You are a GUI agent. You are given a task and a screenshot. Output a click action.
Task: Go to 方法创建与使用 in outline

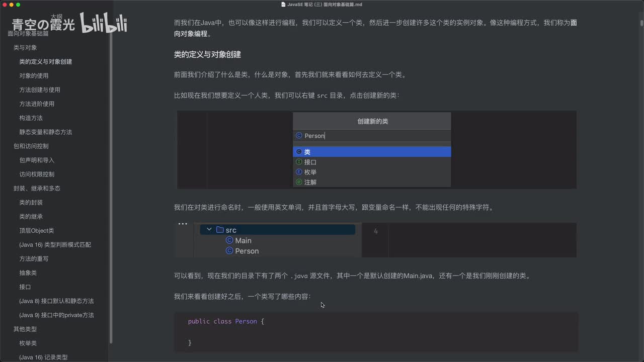(x=40, y=90)
